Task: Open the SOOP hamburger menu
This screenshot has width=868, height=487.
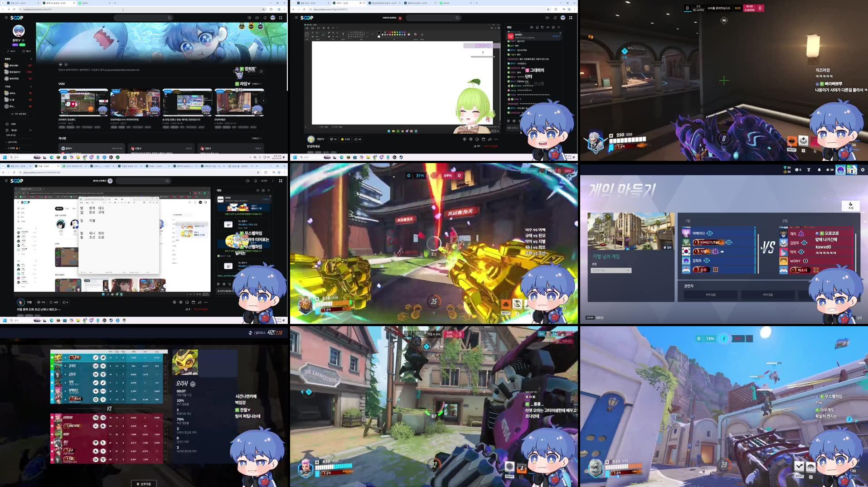Action: 6,18
